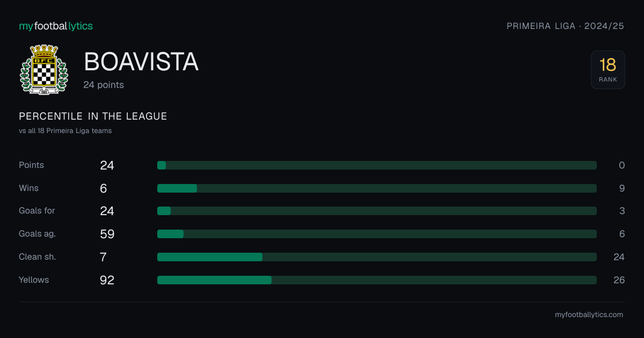Click the Percentile in the League heading
The height and width of the screenshot is (338, 644).
click(x=93, y=116)
